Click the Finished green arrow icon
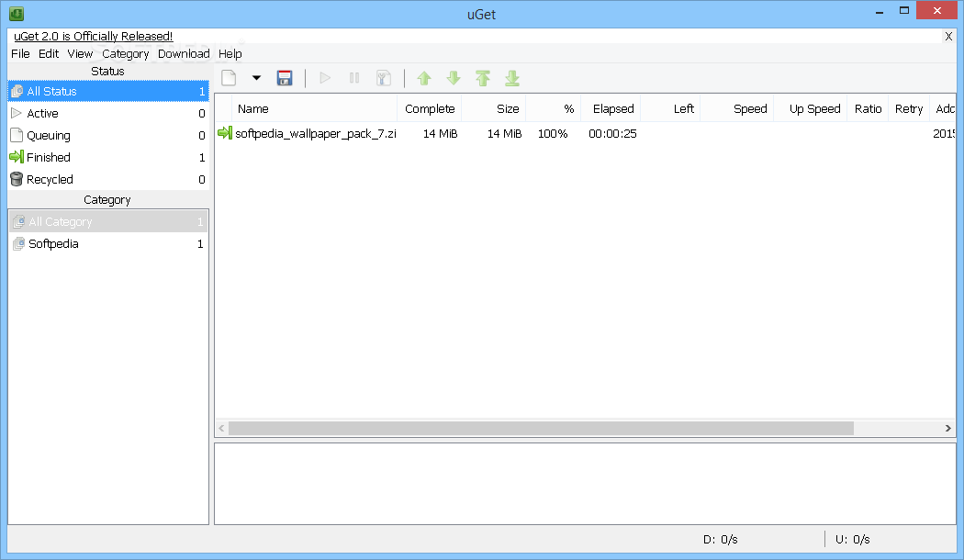This screenshot has width=964, height=560. tap(17, 157)
